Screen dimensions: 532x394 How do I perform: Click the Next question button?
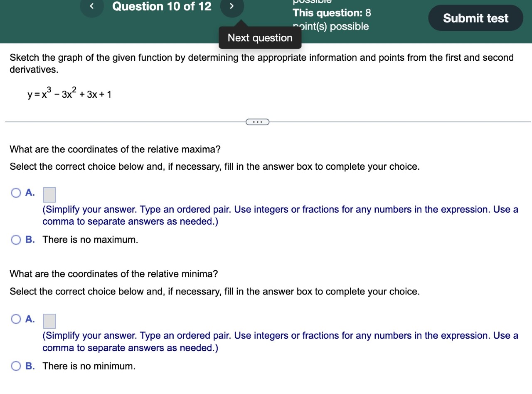[x=260, y=37]
